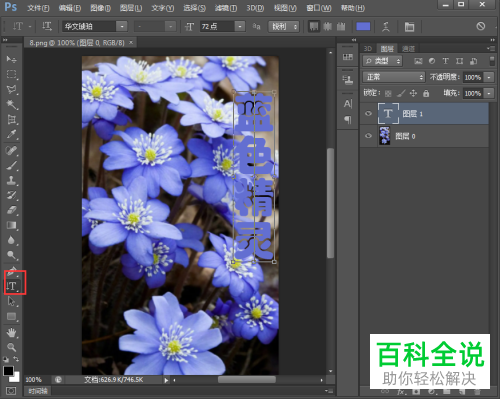The image size is (500, 399).
Task: Toggle lock image pixels brush icon
Action: pyautogui.click(x=401, y=93)
